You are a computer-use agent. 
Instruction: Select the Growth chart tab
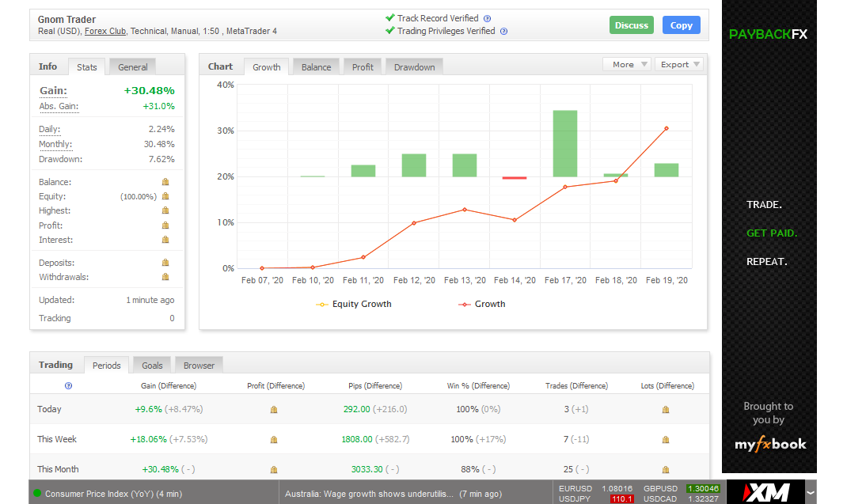point(266,67)
